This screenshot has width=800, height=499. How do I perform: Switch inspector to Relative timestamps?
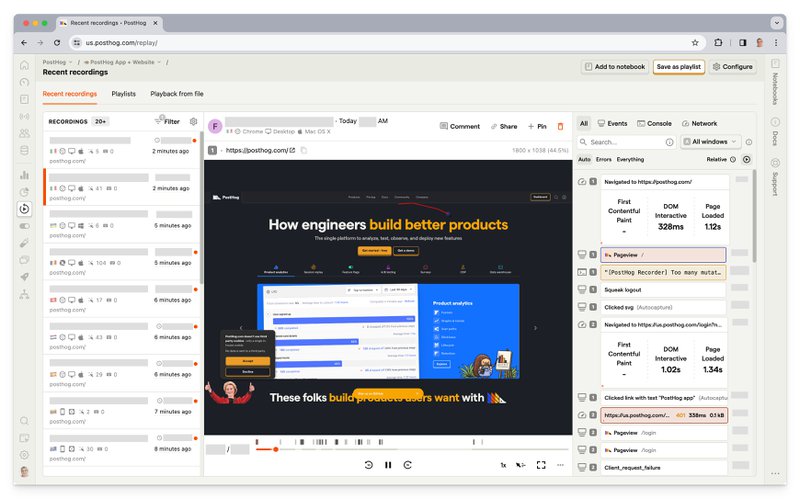coord(717,159)
